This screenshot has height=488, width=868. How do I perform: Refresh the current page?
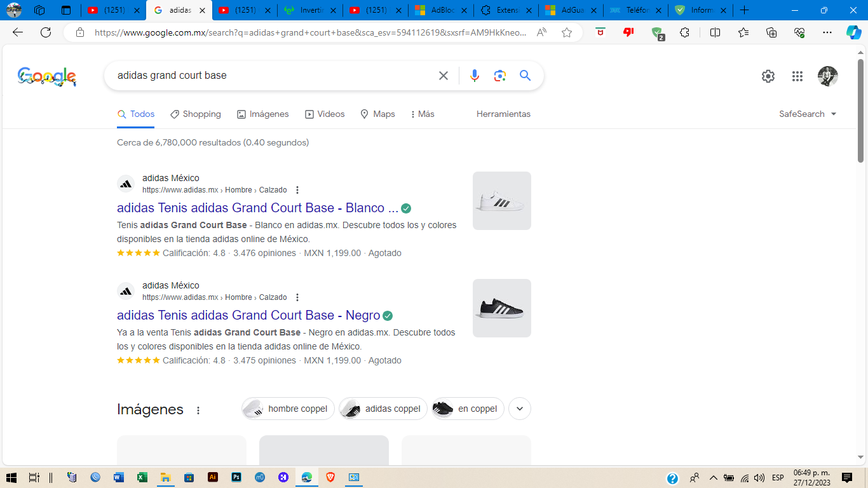pos(46,32)
